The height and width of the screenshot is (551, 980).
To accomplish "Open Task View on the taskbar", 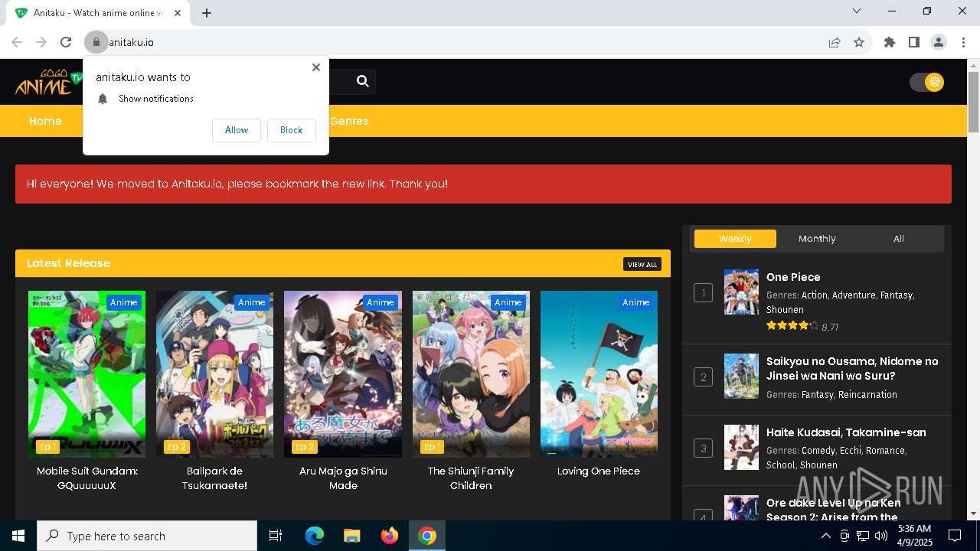I will pyautogui.click(x=276, y=536).
